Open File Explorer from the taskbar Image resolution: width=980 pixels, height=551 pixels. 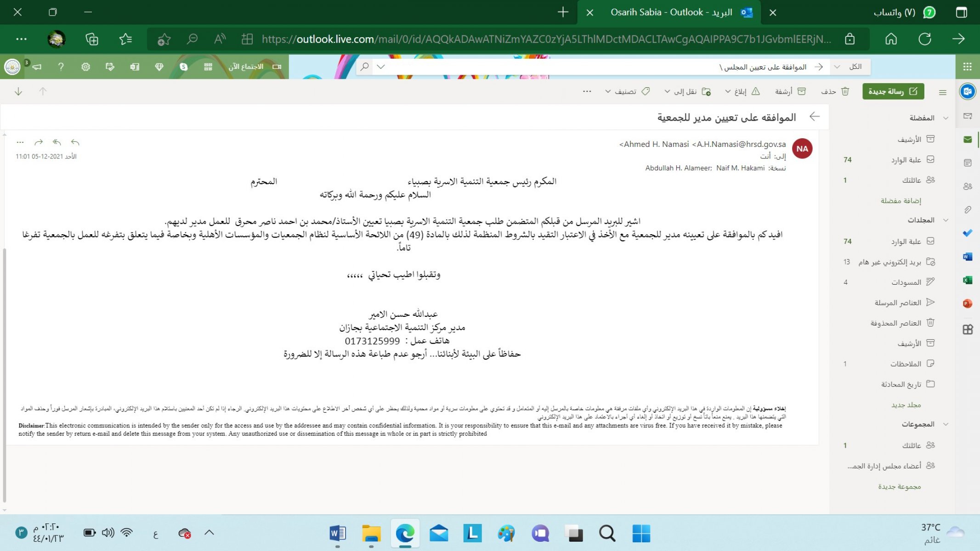tap(371, 534)
